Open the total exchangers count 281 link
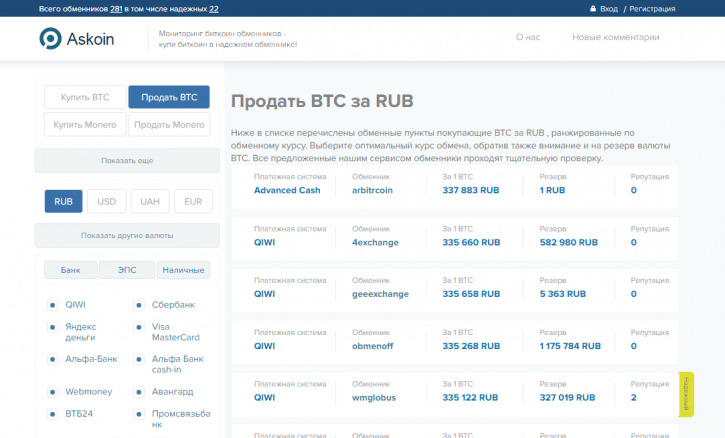The image size is (725, 438). (x=116, y=9)
